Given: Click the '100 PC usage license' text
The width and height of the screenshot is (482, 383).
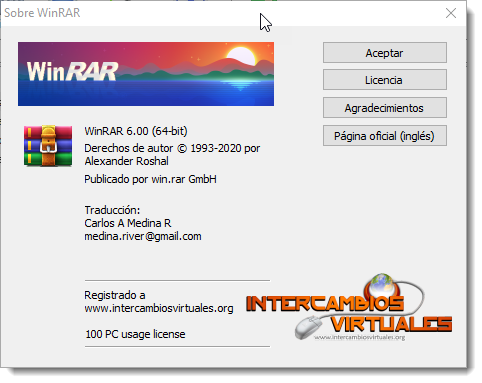Looking at the screenshot, I should click(135, 334).
